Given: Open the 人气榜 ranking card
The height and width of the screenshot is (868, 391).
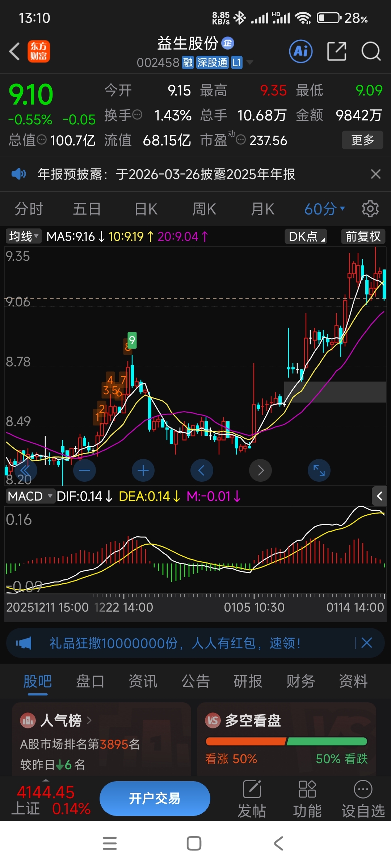Looking at the screenshot, I should (102, 739).
